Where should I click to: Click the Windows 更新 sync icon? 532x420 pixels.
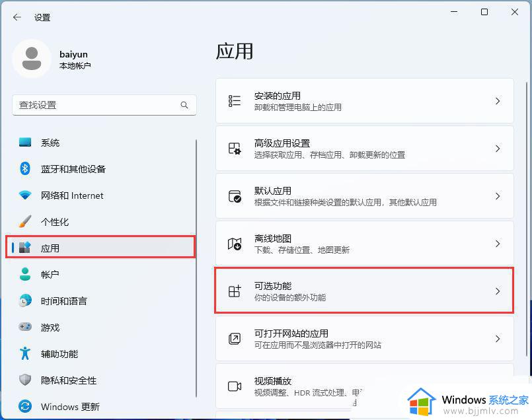coord(25,406)
